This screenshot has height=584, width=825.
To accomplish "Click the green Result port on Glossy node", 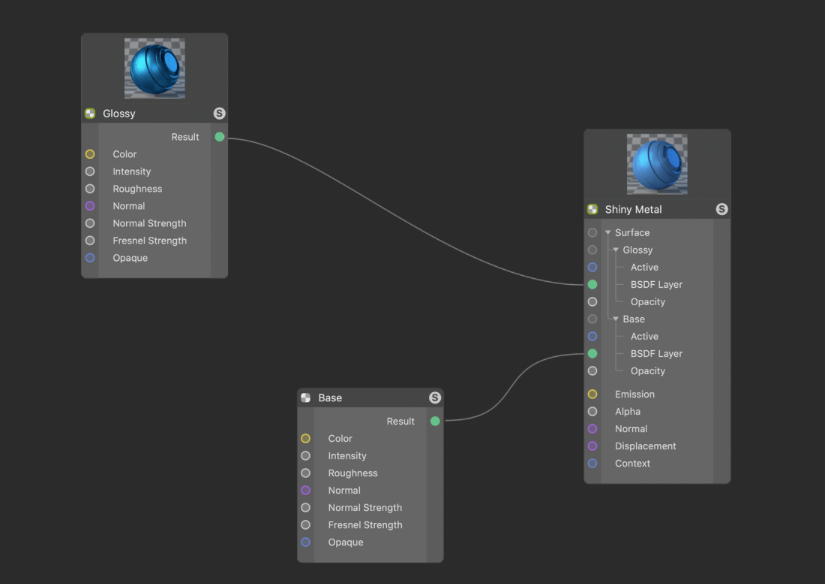I will pos(220,137).
